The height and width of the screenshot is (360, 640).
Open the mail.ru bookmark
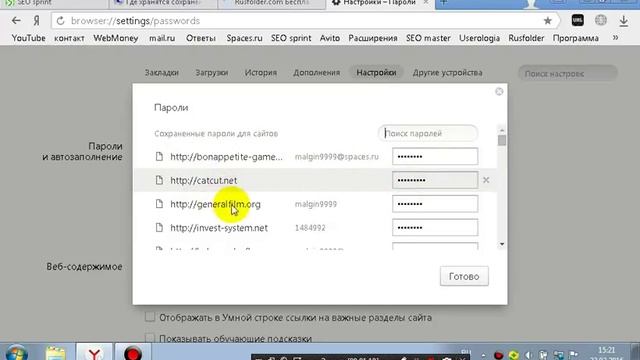[x=162, y=38]
